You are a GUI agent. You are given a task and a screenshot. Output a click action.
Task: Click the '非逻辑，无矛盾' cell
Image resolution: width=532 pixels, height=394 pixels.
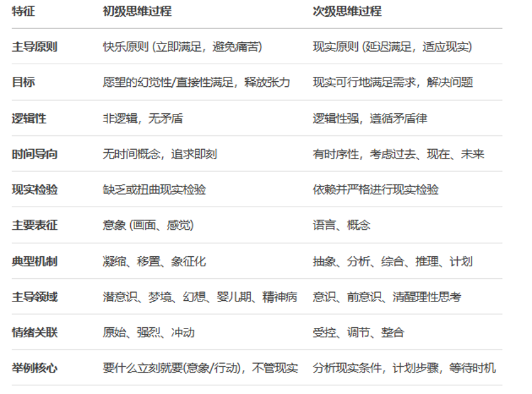[x=143, y=118]
